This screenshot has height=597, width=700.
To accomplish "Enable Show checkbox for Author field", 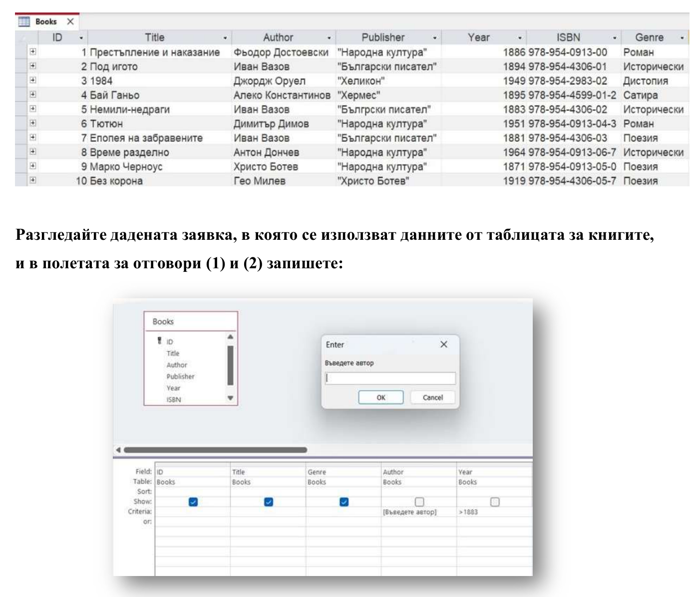I will [419, 502].
